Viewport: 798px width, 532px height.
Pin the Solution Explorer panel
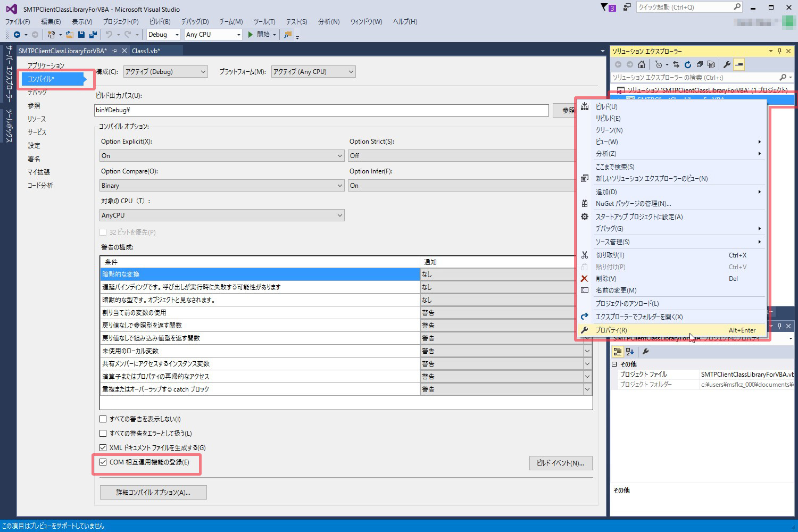[x=779, y=51]
